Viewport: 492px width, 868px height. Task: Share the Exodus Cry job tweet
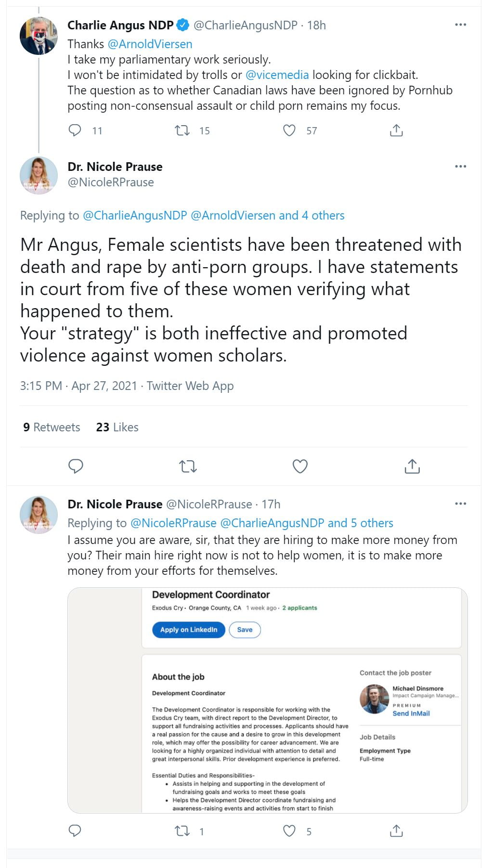[x=396, y=831]
